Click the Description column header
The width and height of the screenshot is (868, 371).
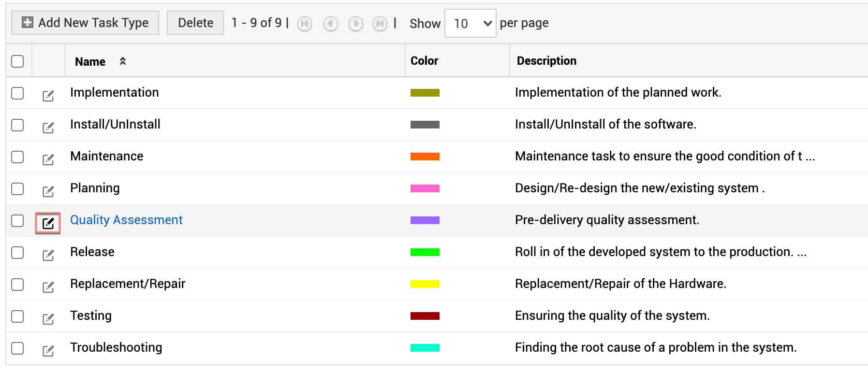click(x=546, y=61)
